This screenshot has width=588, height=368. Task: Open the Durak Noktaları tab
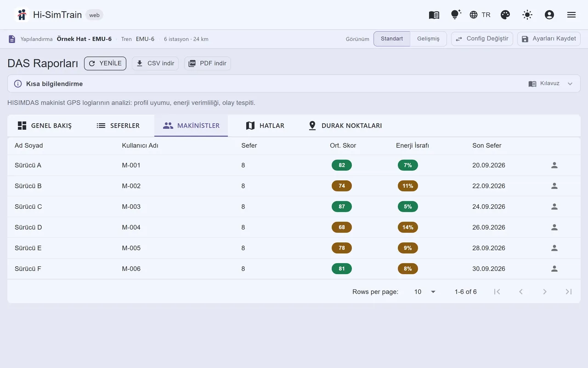345,126
